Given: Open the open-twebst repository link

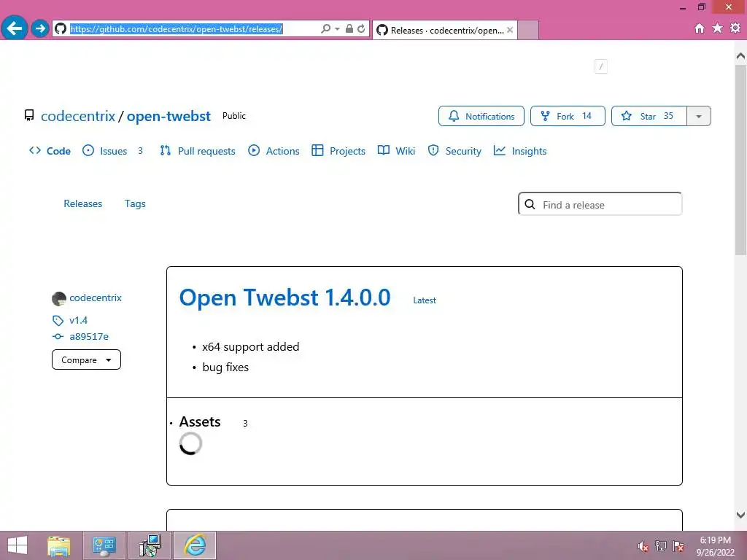Looking at the screenshot, I should [x=169, y=116].
